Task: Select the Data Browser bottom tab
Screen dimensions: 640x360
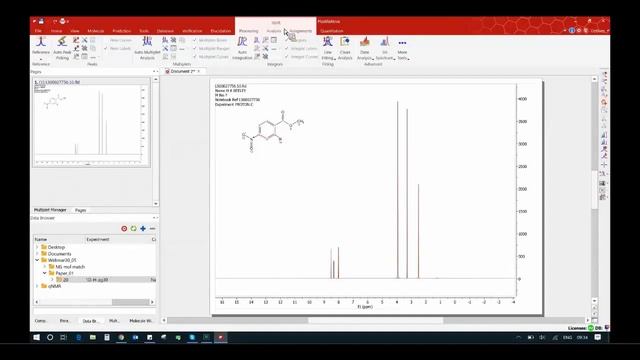Action: click(90, 321)
